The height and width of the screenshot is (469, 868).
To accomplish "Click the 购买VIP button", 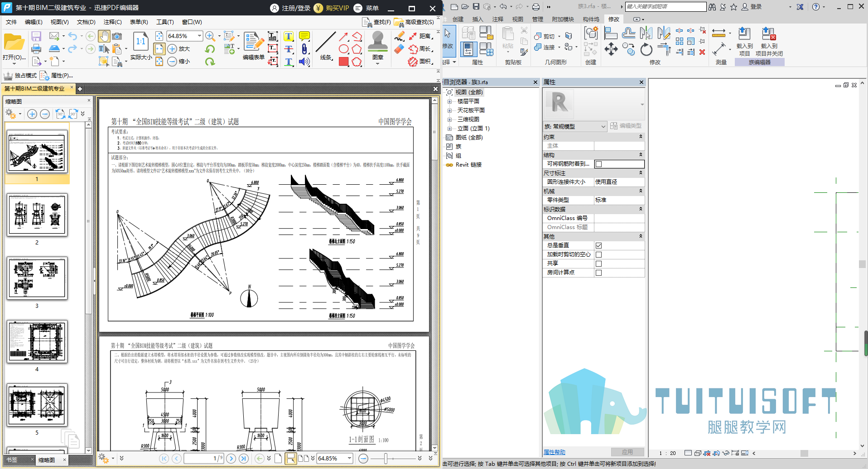I will 332,8.
